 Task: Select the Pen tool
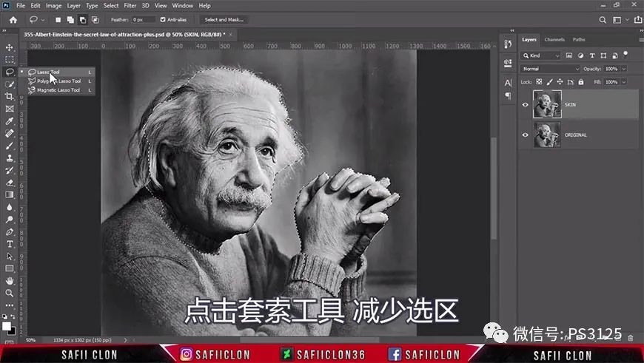point(10,231)
